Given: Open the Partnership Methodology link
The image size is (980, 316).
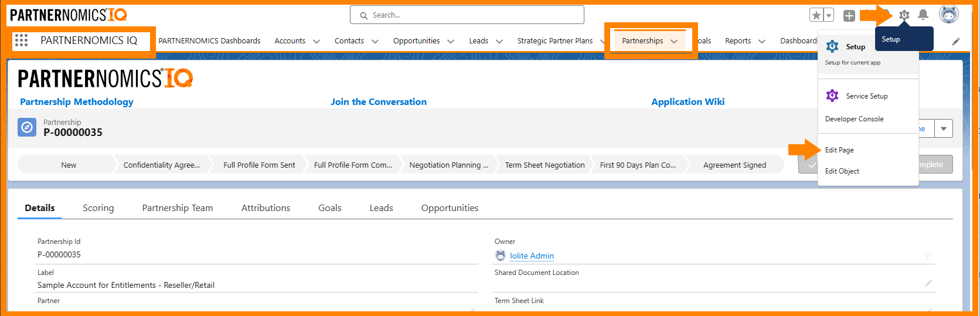Looking at the screenshot, I should 77,101.
